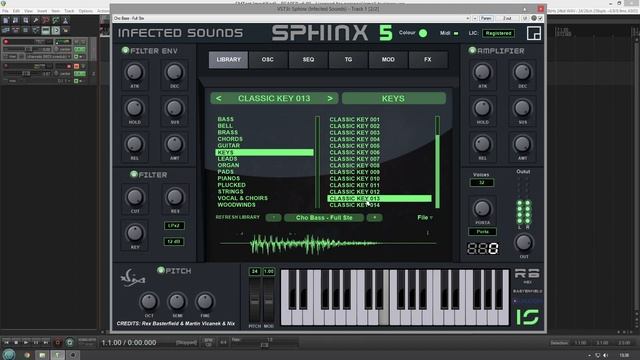This screenshot has height=360, width=640.
Task: Select the BRASS category
Action: [228, 132]
